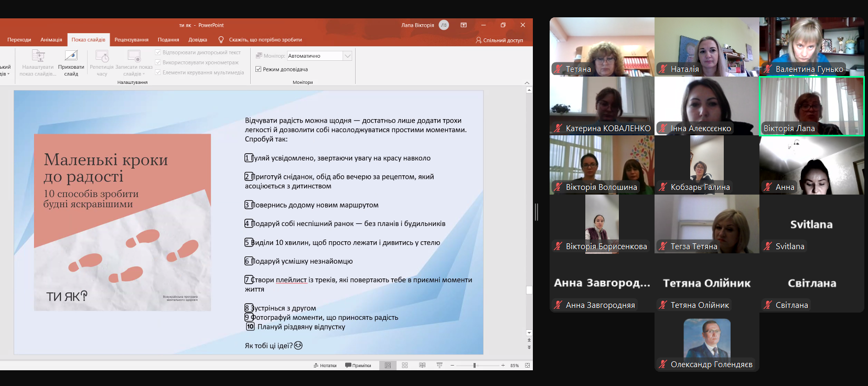
Task: Open the Примітки comments button
Action: click(358, 366)
